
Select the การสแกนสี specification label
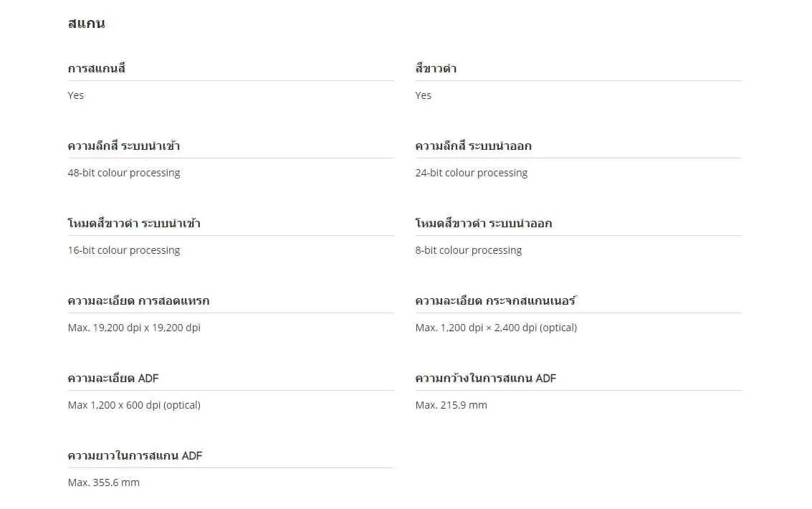97,69
